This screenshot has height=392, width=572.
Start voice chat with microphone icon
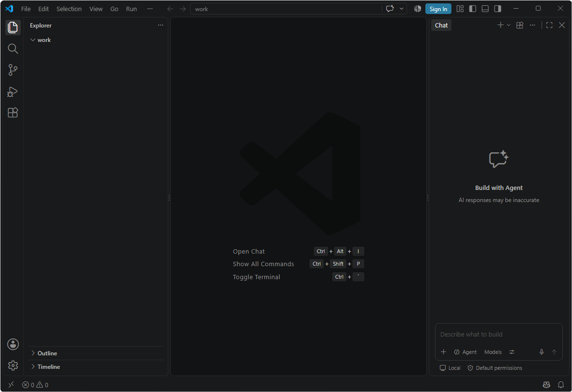[x=542, y=352]
